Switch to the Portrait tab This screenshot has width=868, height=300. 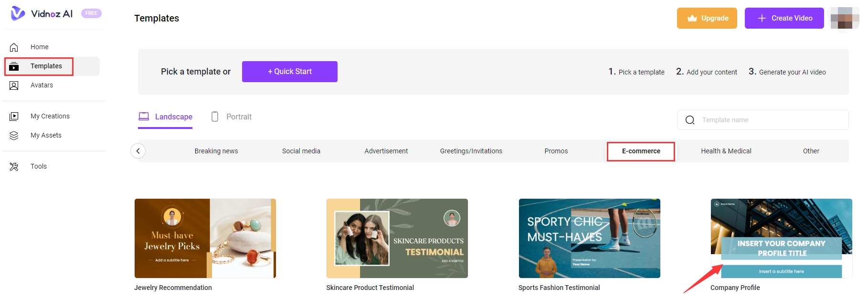232,117
